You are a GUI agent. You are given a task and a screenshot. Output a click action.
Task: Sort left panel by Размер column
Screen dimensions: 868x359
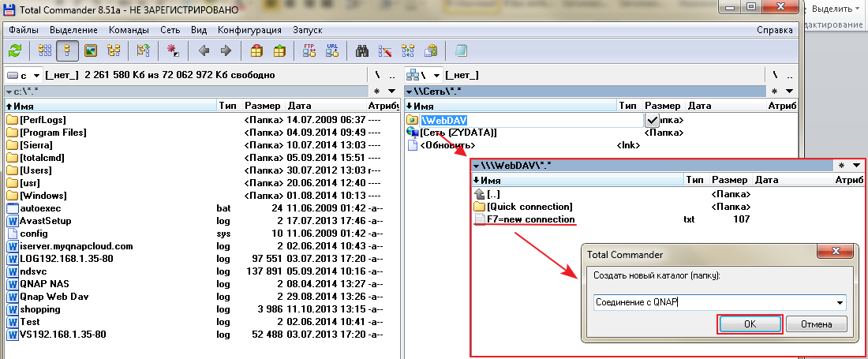(x=263, y=105)
